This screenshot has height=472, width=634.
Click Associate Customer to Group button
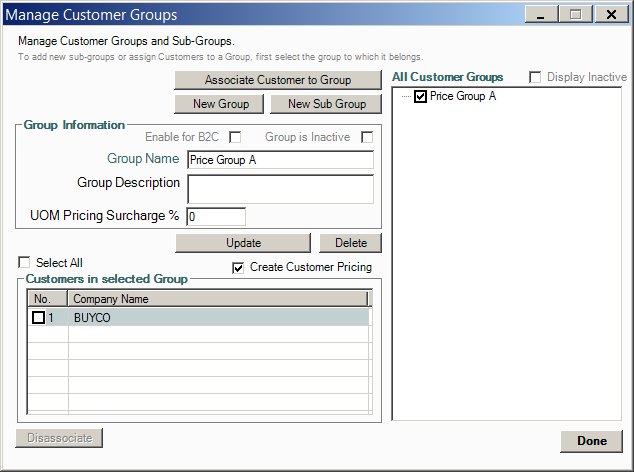(278, 80)
